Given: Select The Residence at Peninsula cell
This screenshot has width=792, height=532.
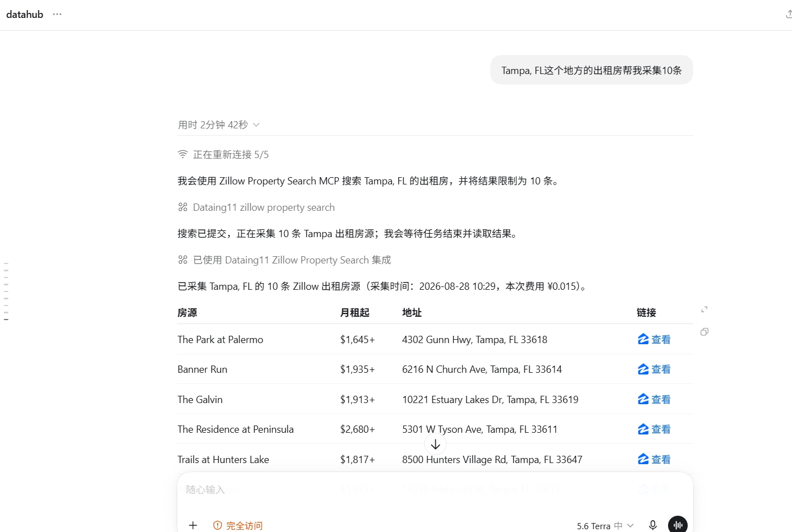Looking at the screenshot, I should tap(236, 429).
